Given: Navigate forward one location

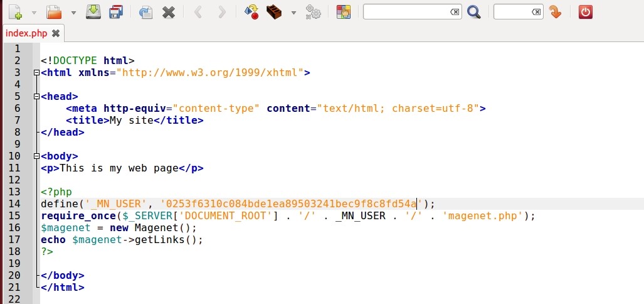Looking at the screenshot, I should (222, 13).
